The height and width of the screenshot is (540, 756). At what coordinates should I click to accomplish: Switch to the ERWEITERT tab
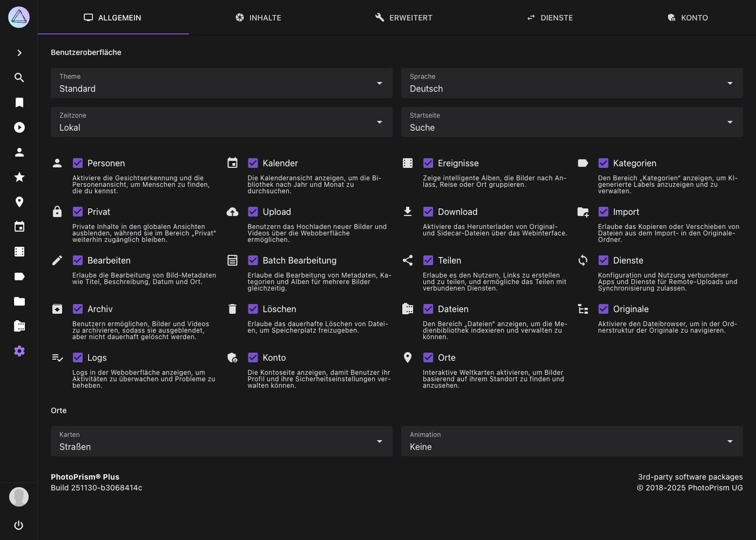404,18
